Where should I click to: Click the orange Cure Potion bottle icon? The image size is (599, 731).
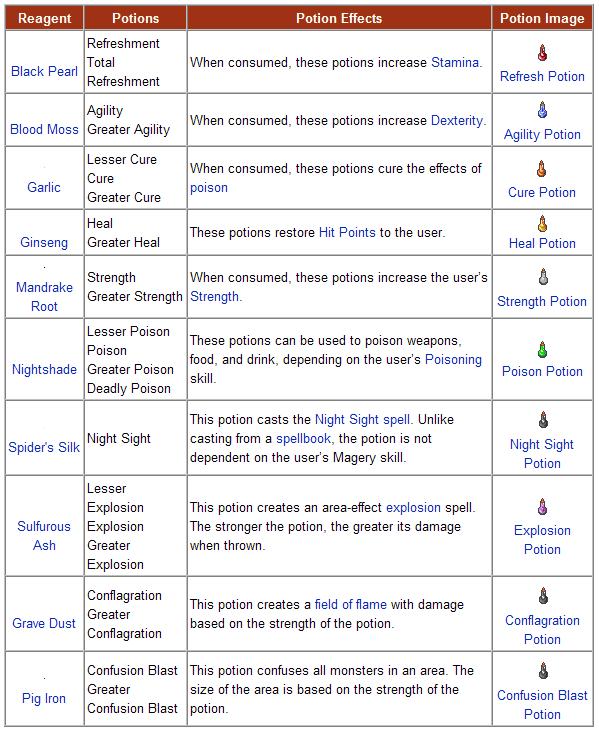(x=542, y=169)
